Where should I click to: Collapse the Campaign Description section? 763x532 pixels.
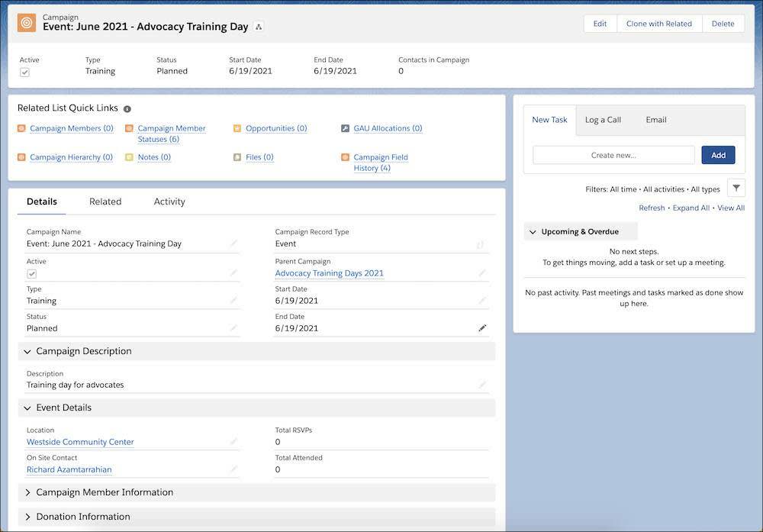pos(27,351)
